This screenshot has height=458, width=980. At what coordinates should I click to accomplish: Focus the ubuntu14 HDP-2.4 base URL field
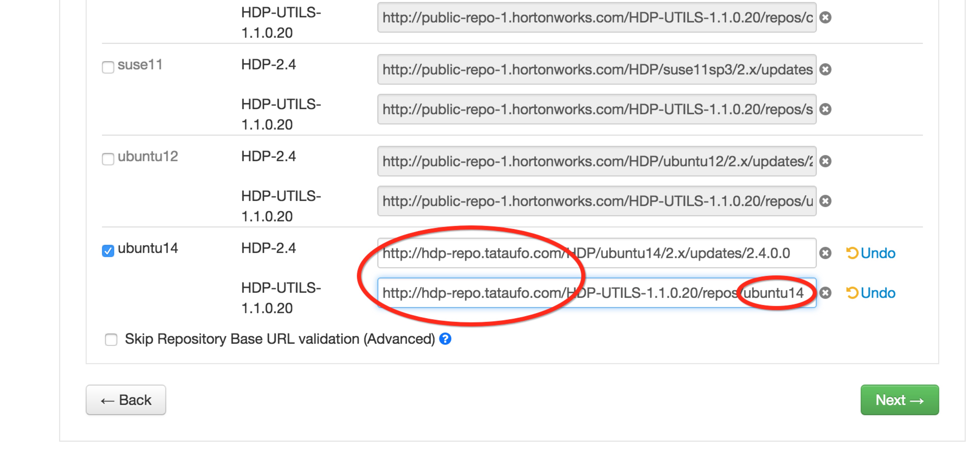[x=597, y=253]
